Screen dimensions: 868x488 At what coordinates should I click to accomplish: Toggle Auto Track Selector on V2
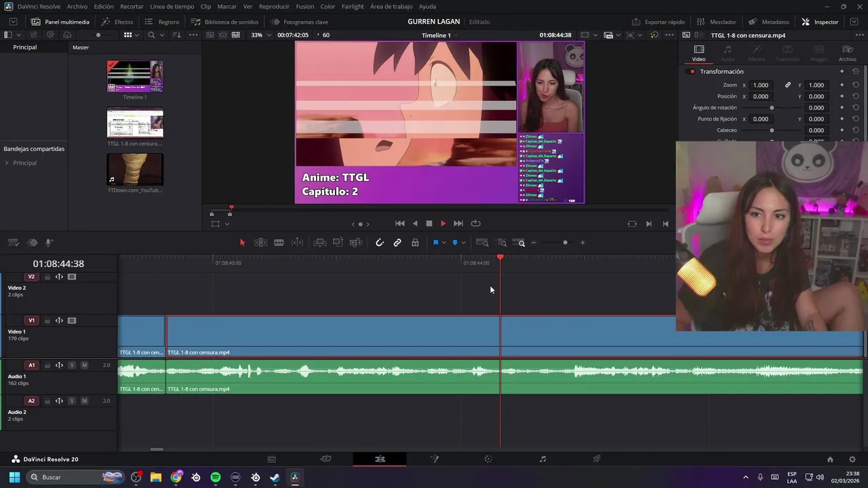[x=59, y=277]
